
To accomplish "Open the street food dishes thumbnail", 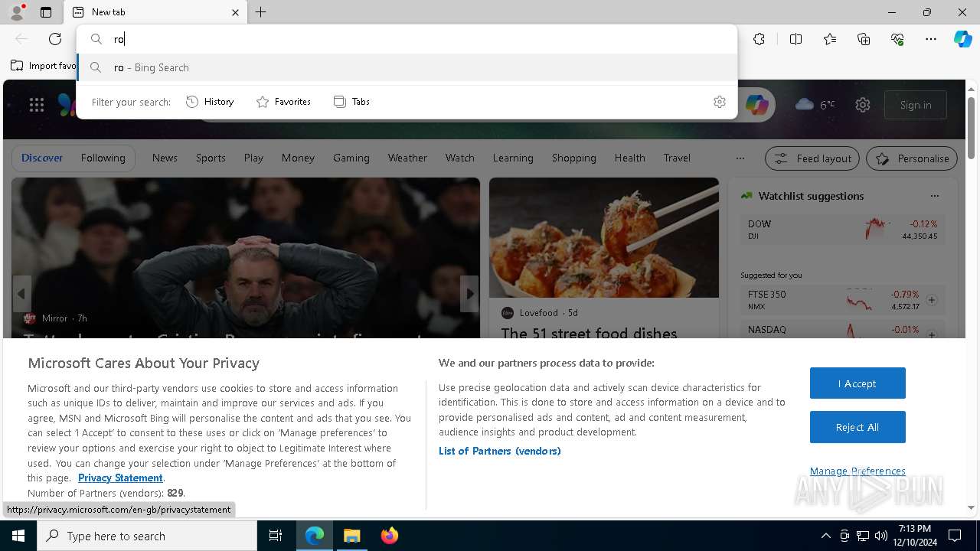I will pyautogui.click(x=604, y=237).
